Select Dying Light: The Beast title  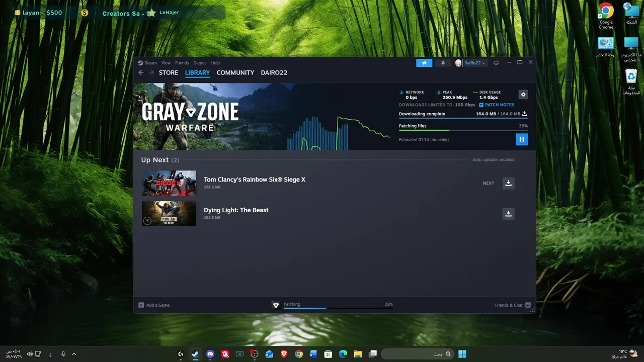pyautogui.click(x=236, y=210)
